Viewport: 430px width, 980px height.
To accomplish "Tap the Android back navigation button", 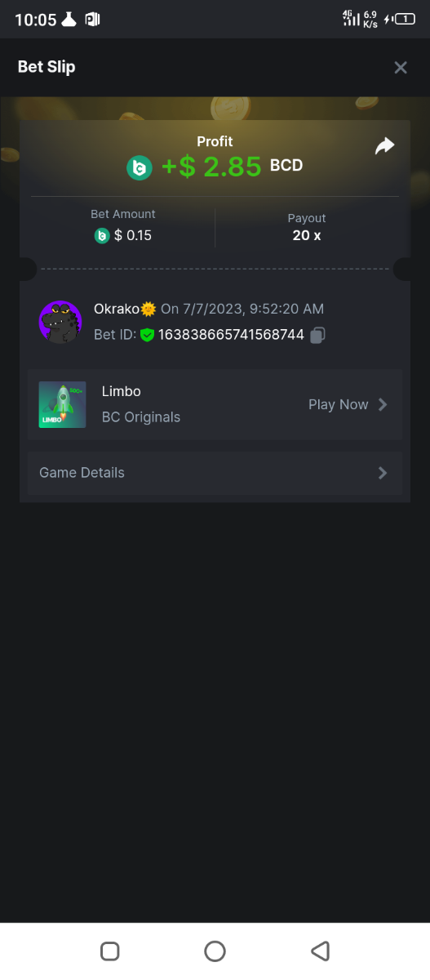I will click(x=320, y=951).
